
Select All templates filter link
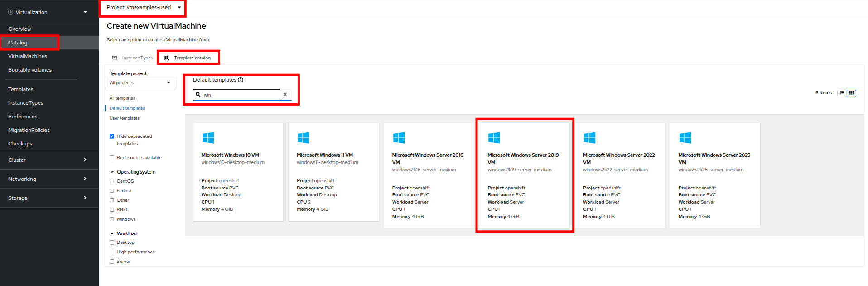point(122,98)
